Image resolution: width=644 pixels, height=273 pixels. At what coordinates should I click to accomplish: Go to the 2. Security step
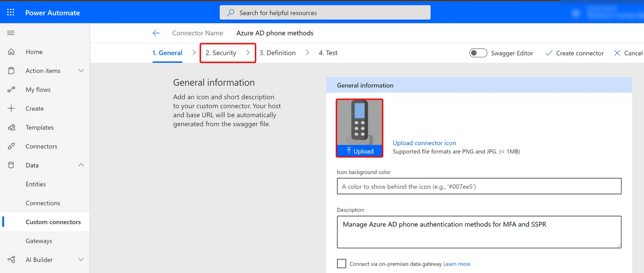point(221,53)
